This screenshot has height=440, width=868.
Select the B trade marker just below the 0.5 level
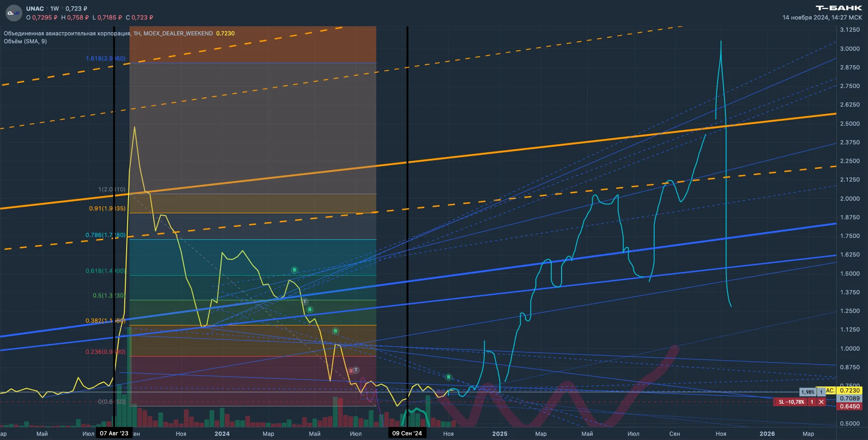(x=310, y=310)
